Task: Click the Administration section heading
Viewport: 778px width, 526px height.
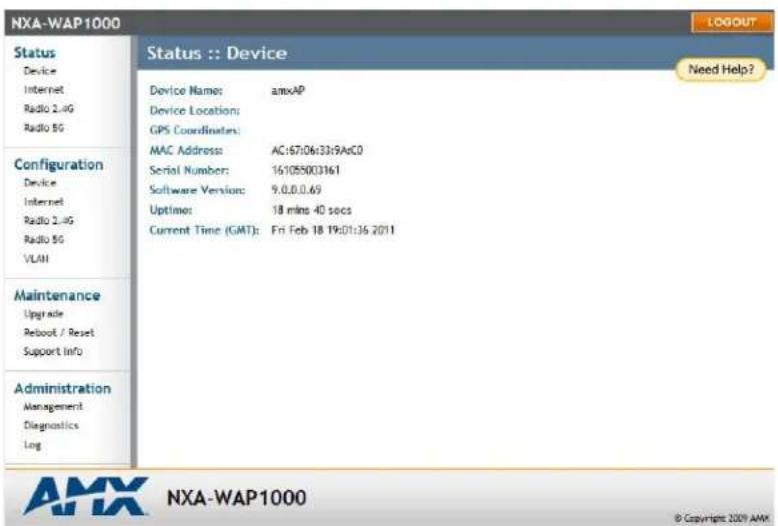Action: point(63,388)
